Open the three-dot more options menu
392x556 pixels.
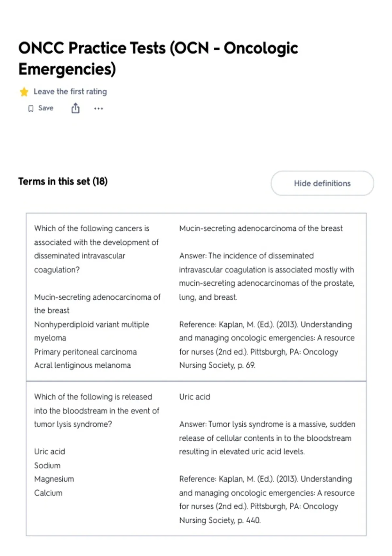point(98,109)
